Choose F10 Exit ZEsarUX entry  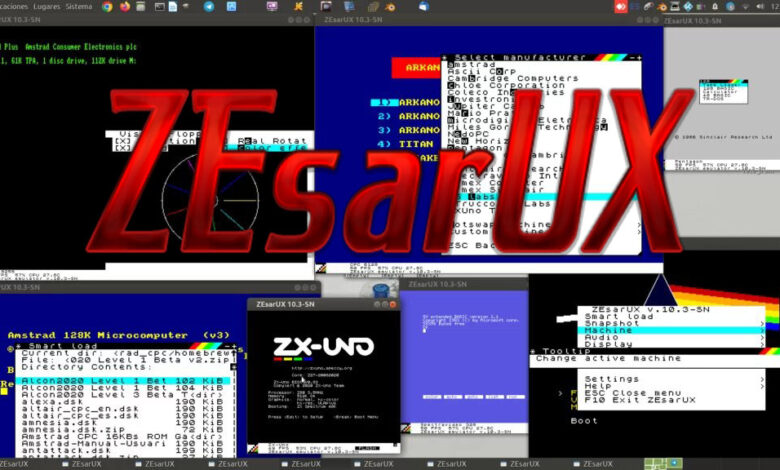[x=639, y=400]
